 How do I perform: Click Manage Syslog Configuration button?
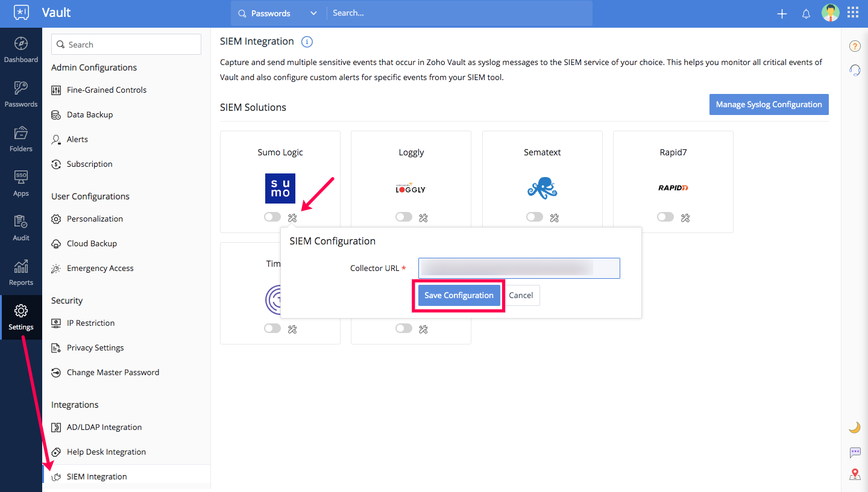point(769,104)
